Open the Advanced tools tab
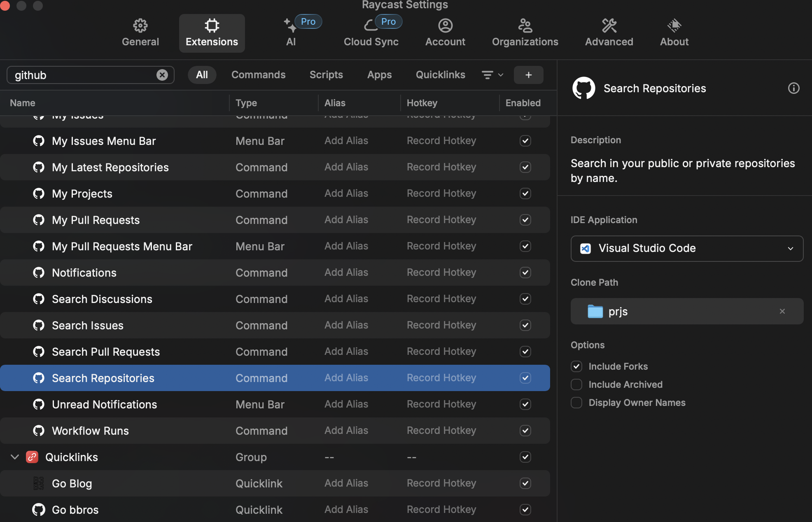 [609, 33]
